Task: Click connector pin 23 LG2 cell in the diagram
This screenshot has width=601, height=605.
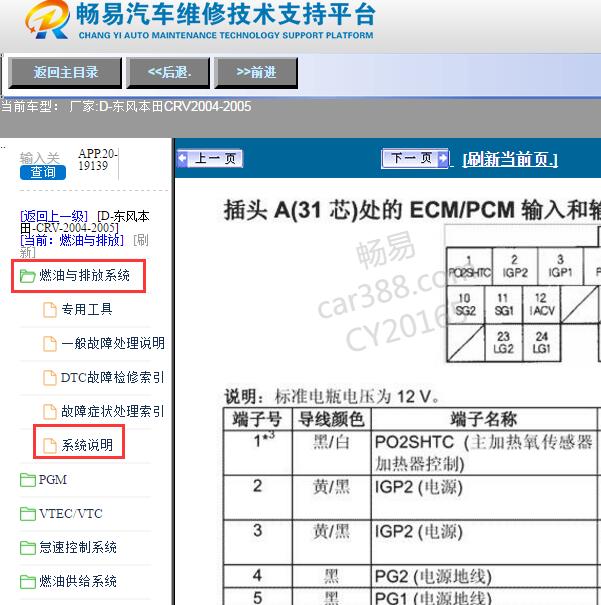Action: 503,343
